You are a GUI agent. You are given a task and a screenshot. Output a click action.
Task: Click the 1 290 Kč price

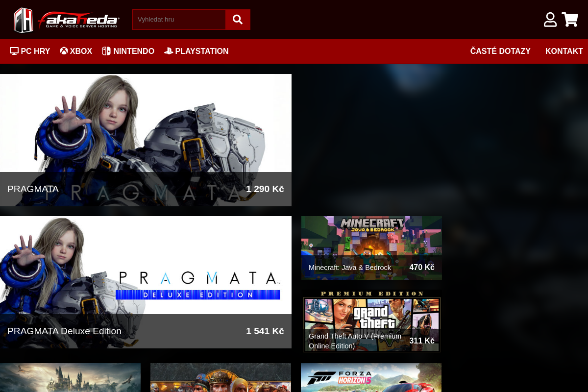[265, 189]
